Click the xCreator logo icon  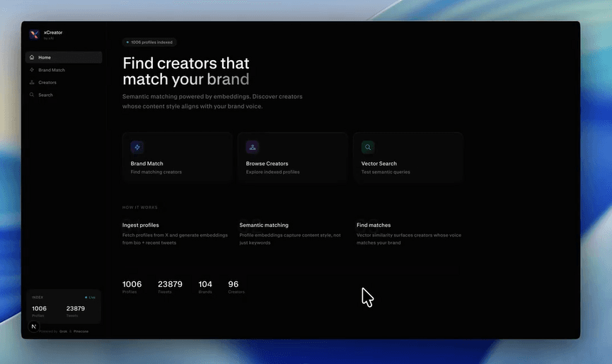pyautogui.click(x=35, y=35)
